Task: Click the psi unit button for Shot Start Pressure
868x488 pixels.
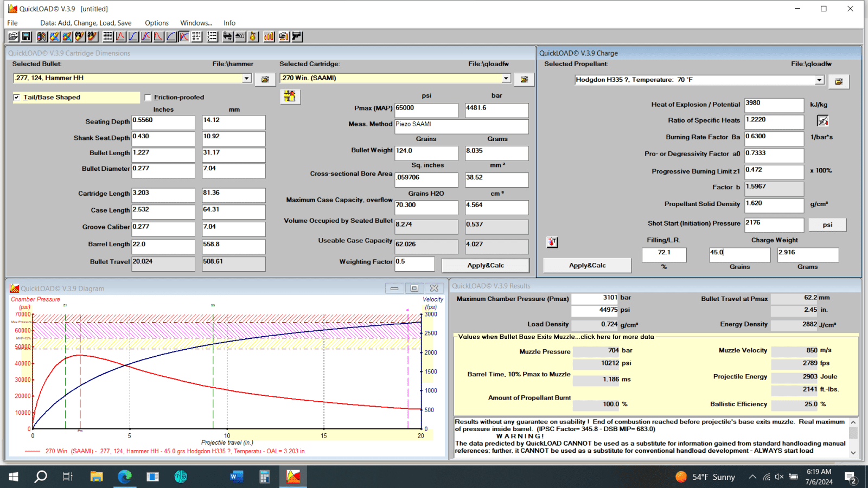Action: [827, 224]
